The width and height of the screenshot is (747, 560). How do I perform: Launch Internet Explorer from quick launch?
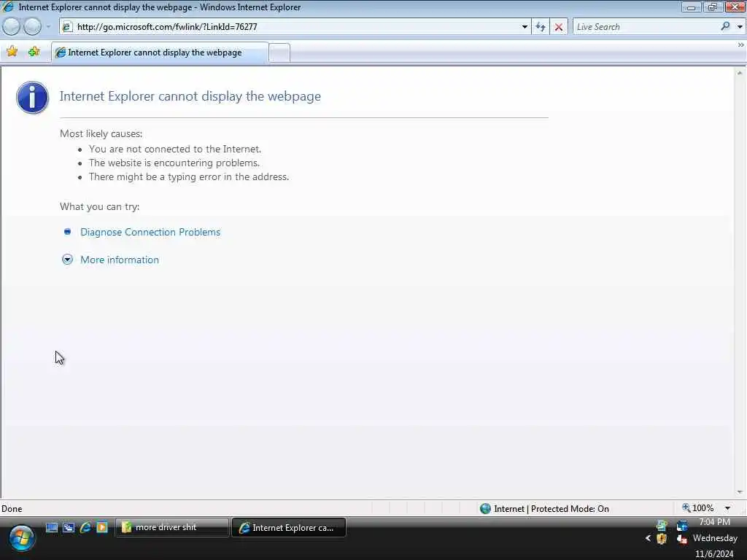[x=85, y=527]
